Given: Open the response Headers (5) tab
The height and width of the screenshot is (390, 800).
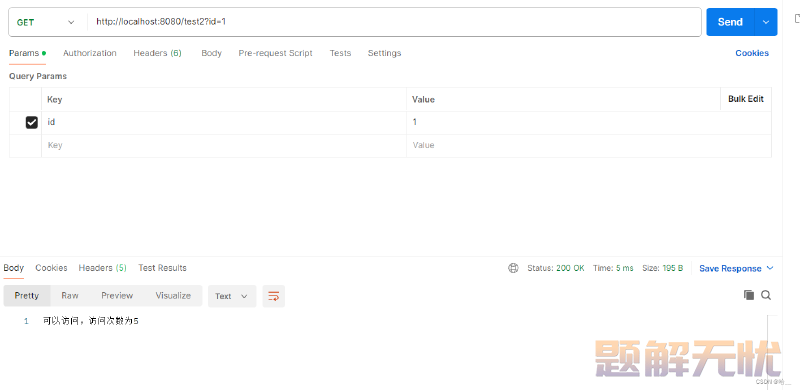Looking at the screenshot, I should click(103, 268).
